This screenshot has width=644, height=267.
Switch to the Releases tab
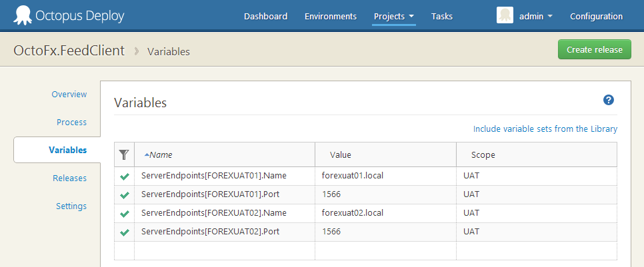pos(69,178)
